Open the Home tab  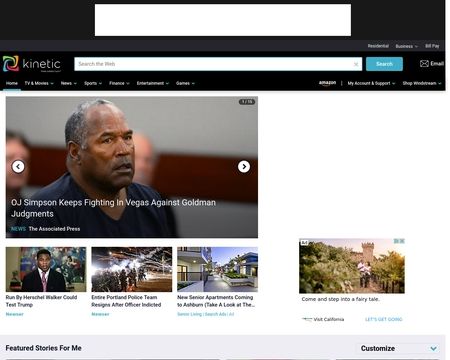tap(12, 83)
